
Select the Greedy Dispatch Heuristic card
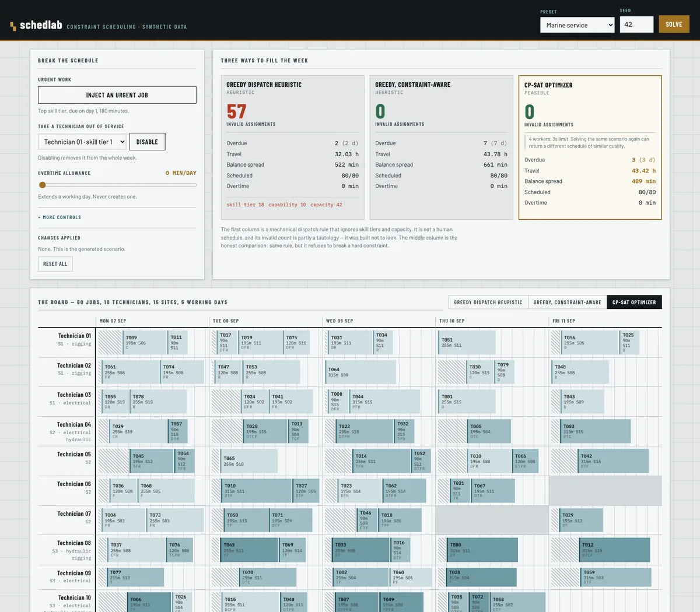tap(293, 147)
